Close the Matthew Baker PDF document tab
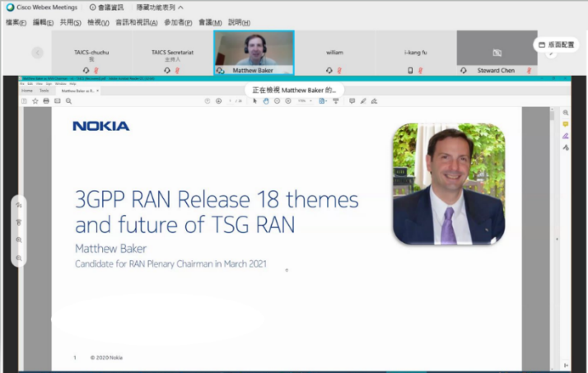The height and width of the screenshot is (373, 588). (x=97, y=91)
